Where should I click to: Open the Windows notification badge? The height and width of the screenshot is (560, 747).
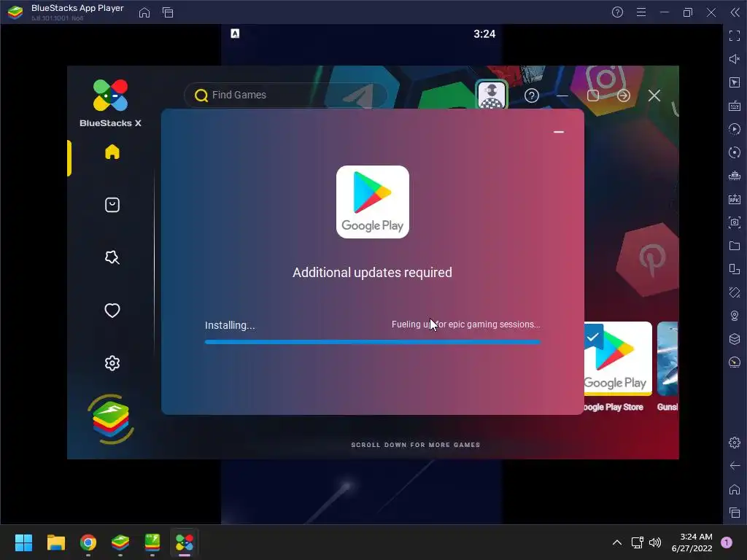coord(727,542)
